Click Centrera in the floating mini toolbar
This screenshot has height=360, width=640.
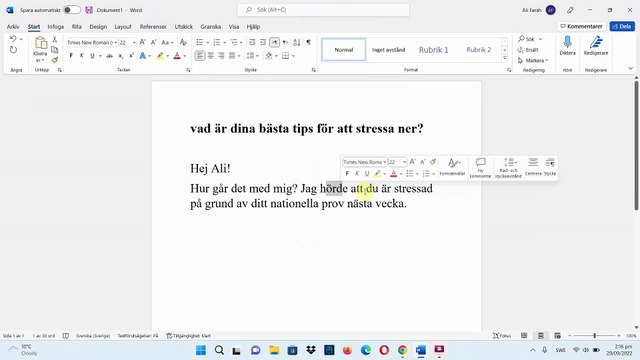pos(533,167)
